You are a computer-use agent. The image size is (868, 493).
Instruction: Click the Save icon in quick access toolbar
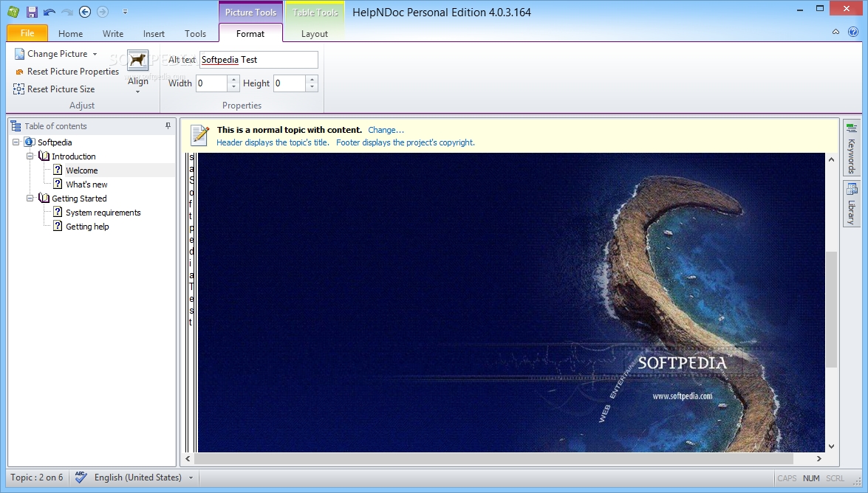click(x=32, y=11)
